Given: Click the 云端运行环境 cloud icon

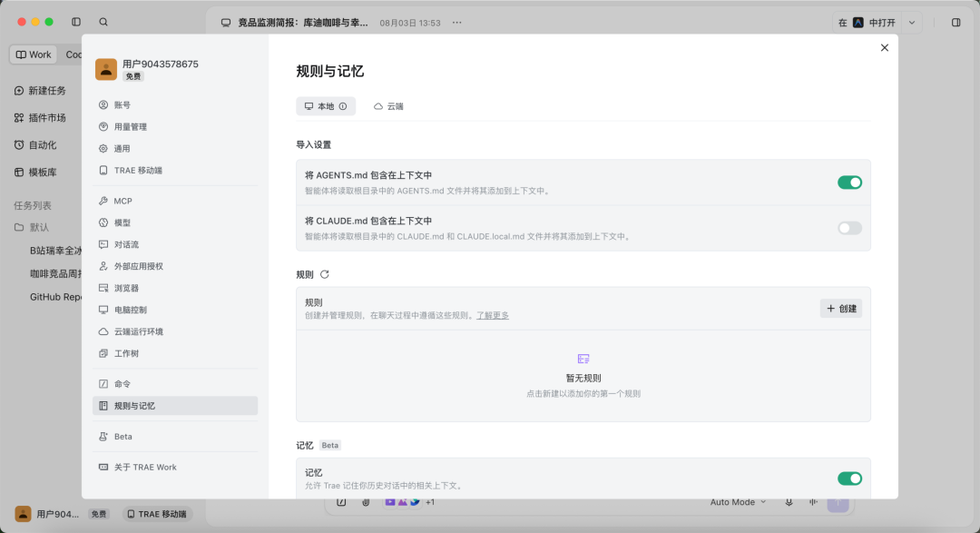Looking at the screenshot, I should (x=103, y=331).
